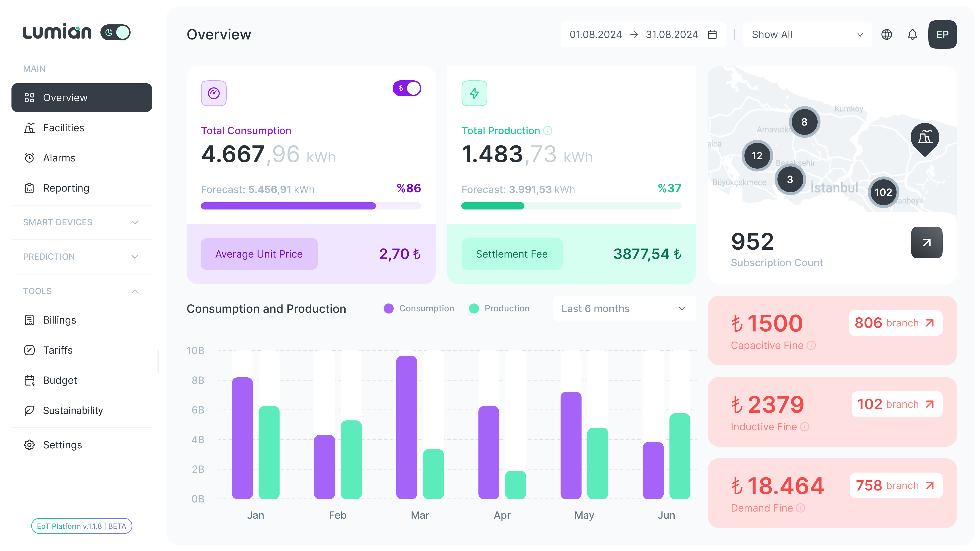
Task: Click the %86 consumption percentage
Action: coord(409,188)
